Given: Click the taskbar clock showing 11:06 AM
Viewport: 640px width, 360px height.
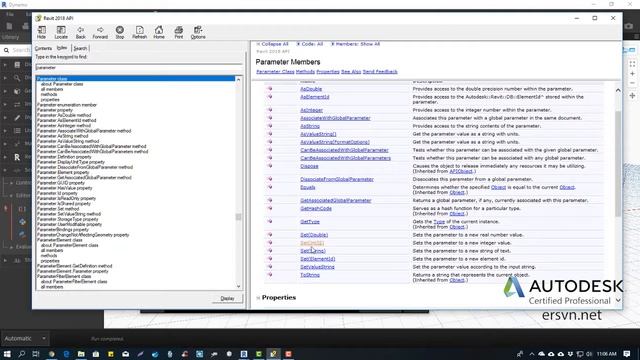Looking at the screenshot, I should pyautogui.click(x=607, y=354).
